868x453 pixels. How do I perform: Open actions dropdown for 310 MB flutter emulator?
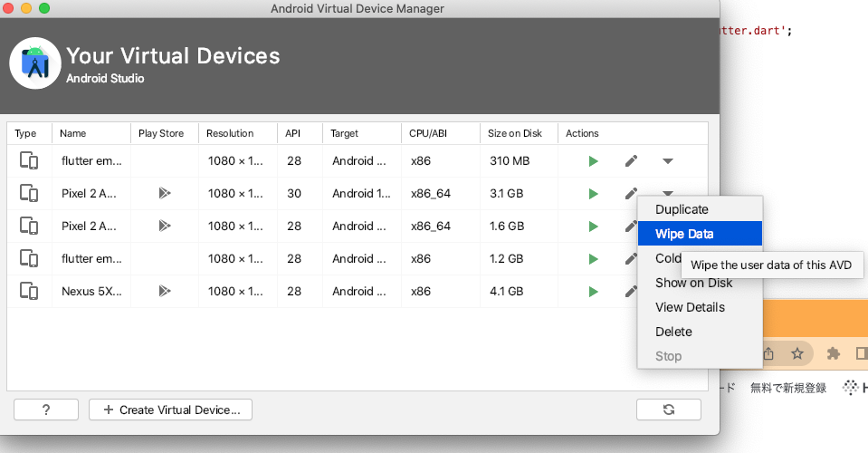pyautogui.click(x=668, y=161)
